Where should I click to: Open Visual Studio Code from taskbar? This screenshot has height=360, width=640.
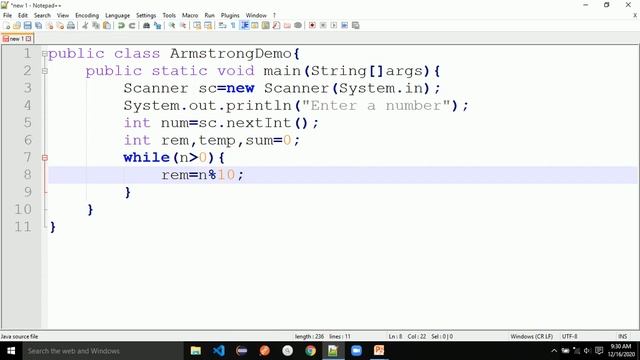pyautogui.click(x=219, y=351)
